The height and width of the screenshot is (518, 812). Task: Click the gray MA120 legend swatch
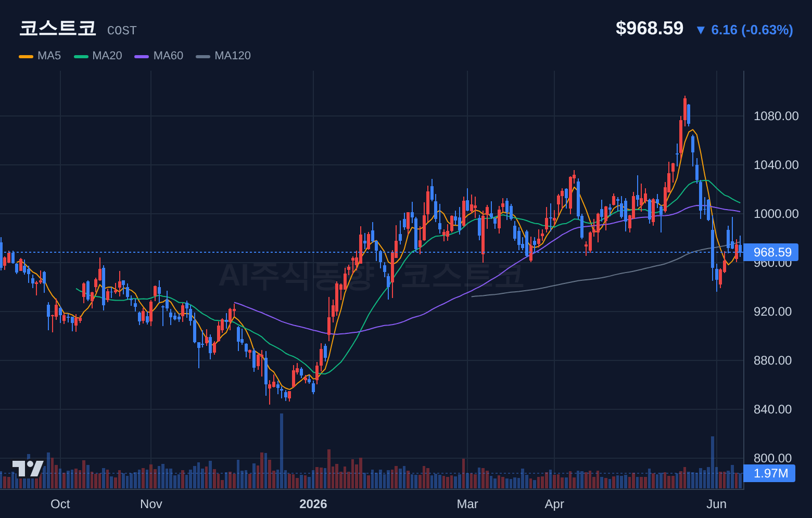[x=203, y=56]
